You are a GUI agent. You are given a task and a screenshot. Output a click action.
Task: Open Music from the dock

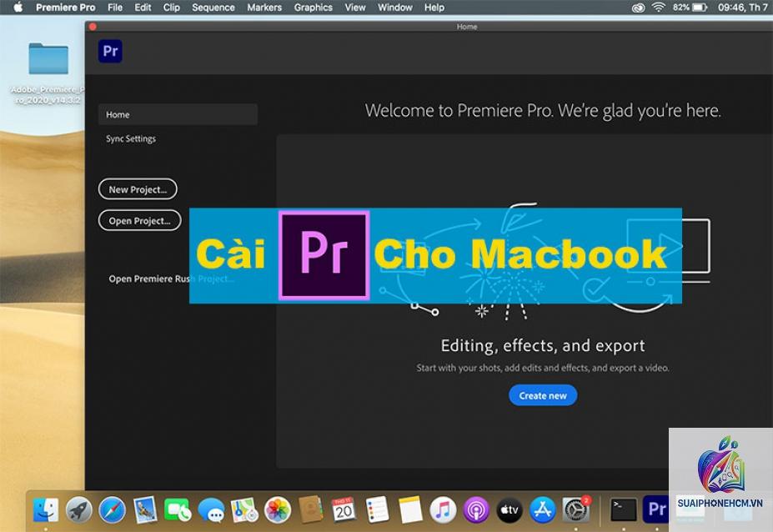443,509
